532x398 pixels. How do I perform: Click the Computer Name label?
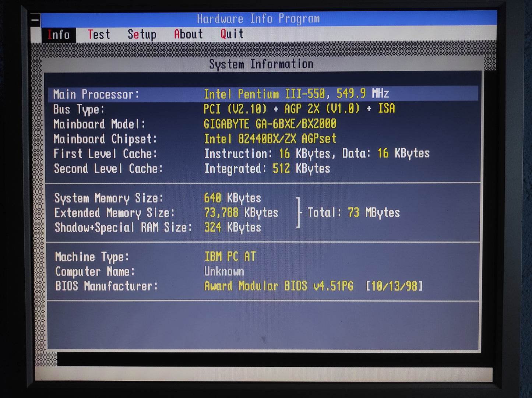pos(95,272)
